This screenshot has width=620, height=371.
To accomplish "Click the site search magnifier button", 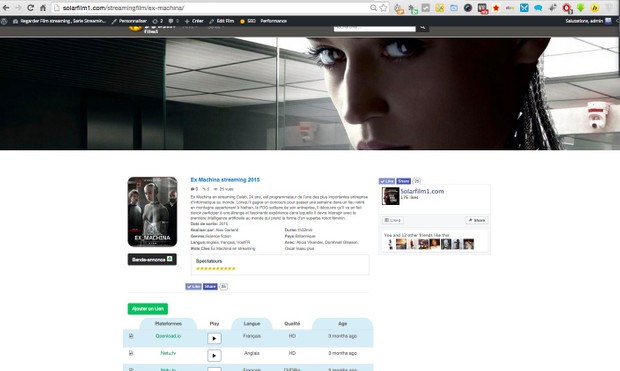I will coord(423,27).
